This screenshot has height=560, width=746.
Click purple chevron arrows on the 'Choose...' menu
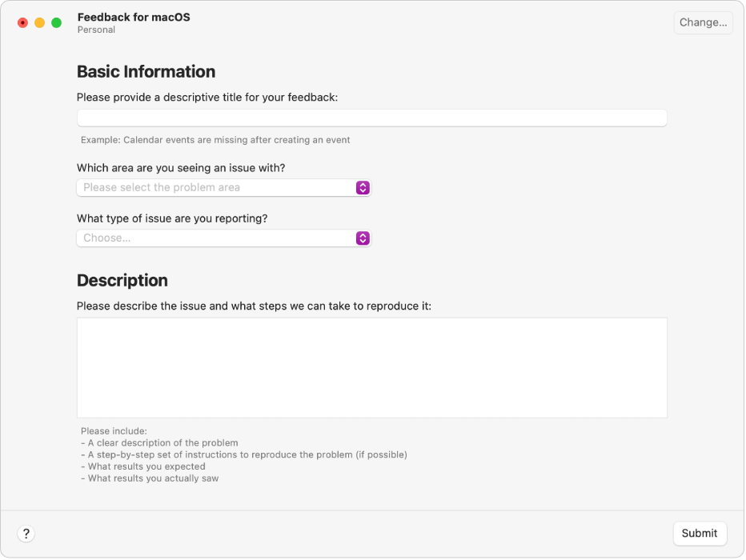363,238
